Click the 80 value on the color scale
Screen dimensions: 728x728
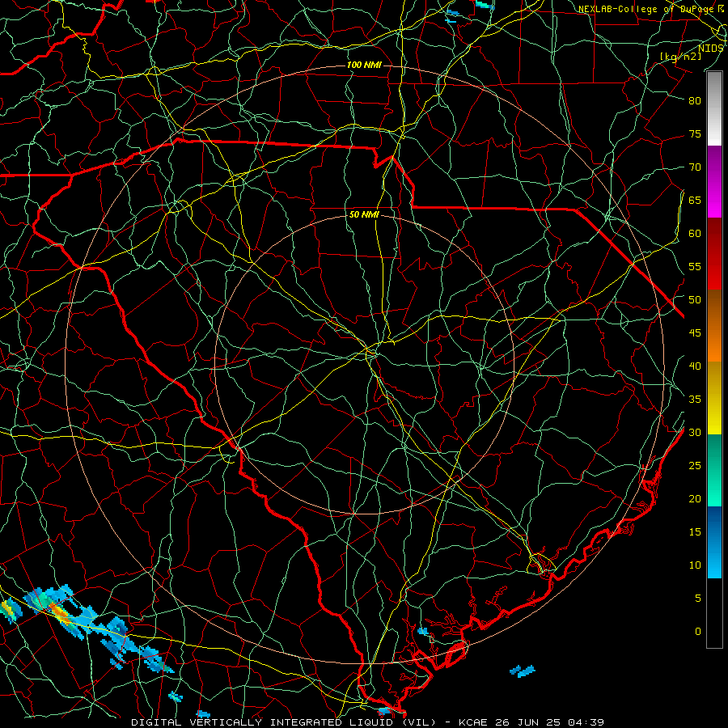pyautogui.click(x=695, y=101)
